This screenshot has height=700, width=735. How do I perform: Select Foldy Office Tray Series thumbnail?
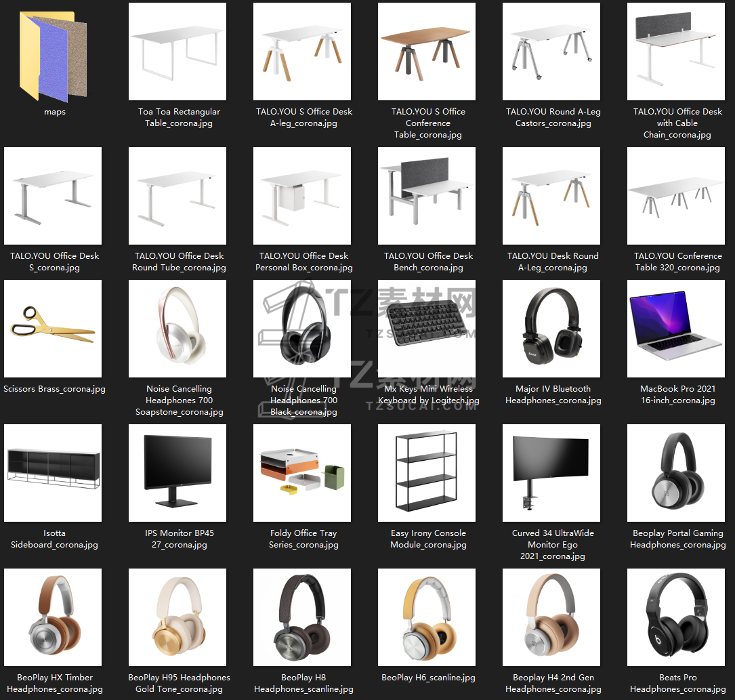click(302, 473)
